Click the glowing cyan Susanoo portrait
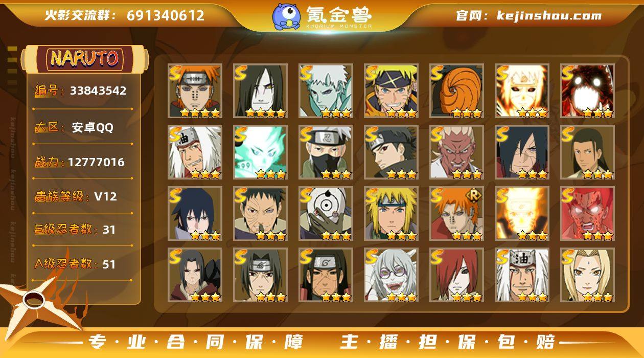The width and height of the screenshot is (644, 358). point(260,152)
